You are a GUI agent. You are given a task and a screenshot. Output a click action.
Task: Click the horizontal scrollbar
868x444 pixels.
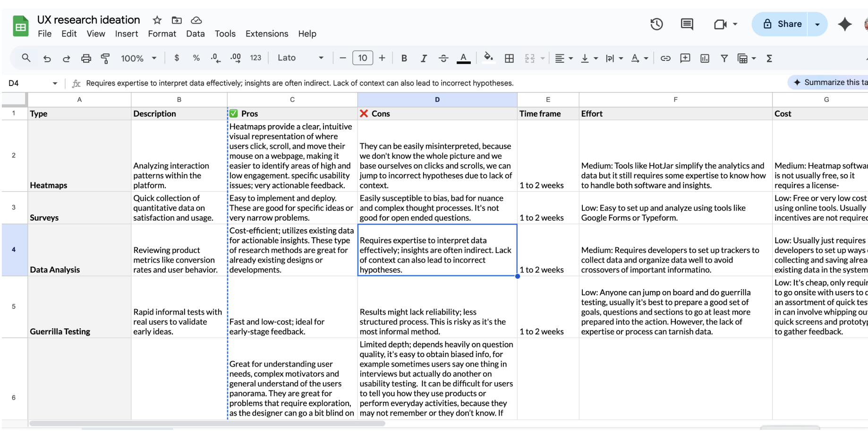coord(207,423)
